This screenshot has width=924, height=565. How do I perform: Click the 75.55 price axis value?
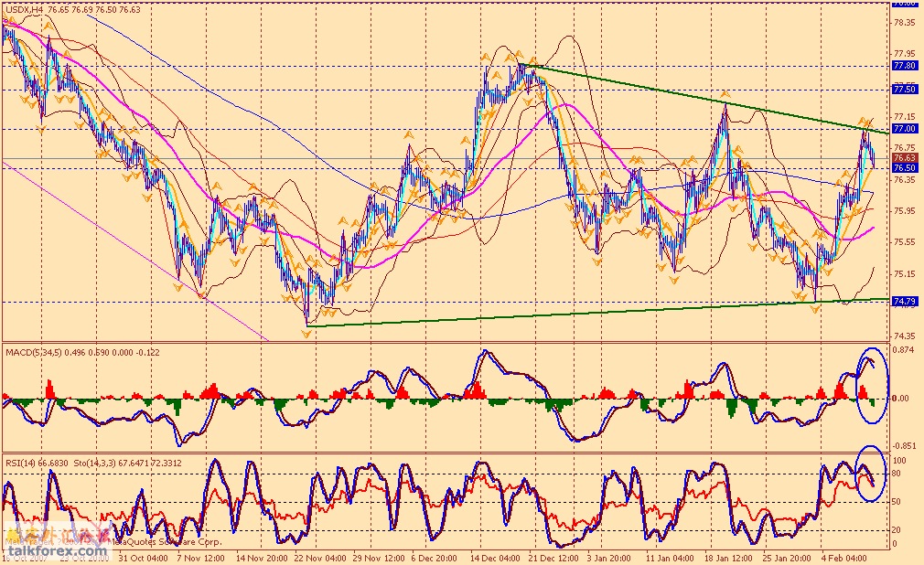(x=905, y=241)
